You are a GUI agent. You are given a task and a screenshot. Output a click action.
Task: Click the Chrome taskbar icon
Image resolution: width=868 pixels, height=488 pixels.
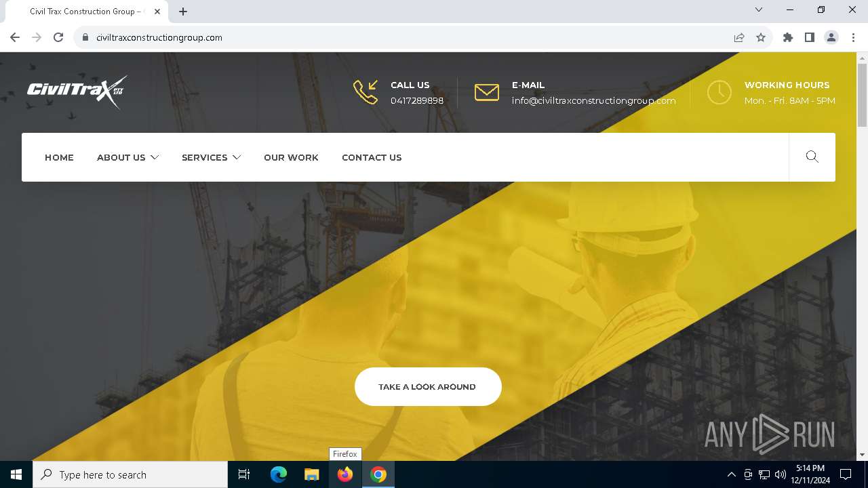378,474
